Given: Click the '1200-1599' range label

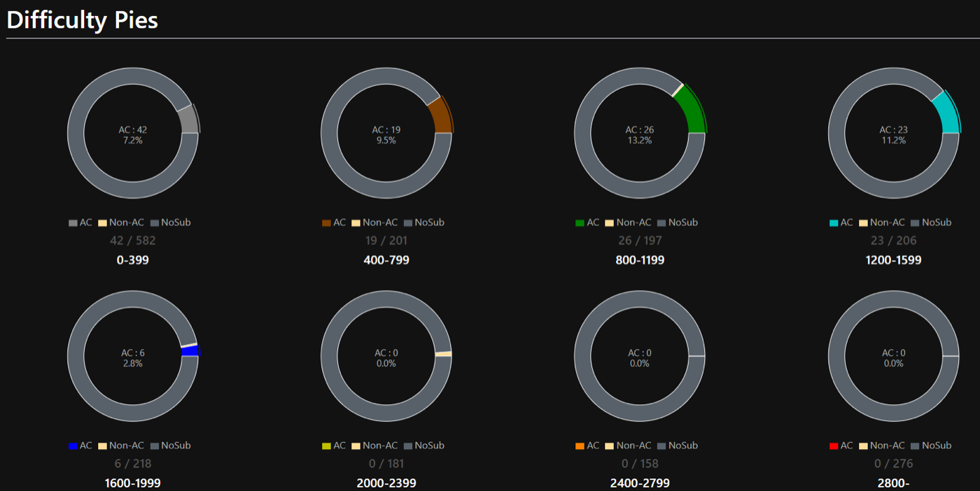Looking at the screenshot, I should (894, 260).
